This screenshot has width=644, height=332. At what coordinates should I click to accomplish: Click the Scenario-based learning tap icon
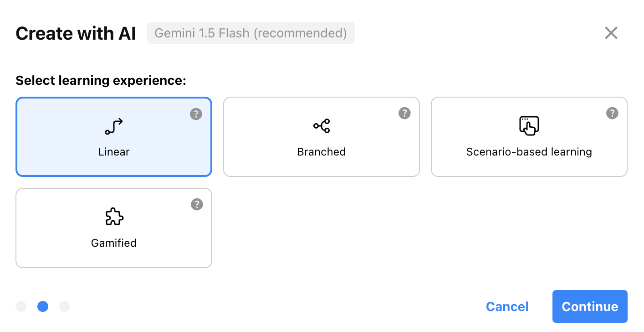pos(529,126)
